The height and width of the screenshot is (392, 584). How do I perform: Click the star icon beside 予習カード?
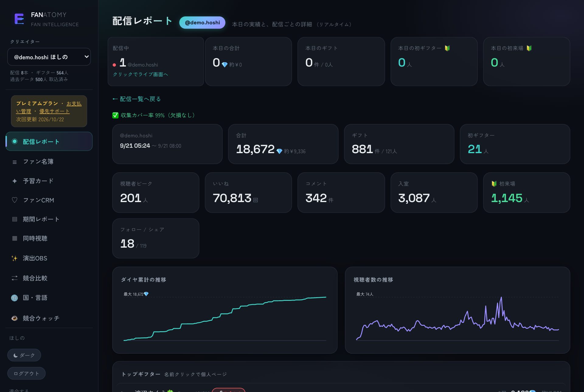[x=14, y=181]
